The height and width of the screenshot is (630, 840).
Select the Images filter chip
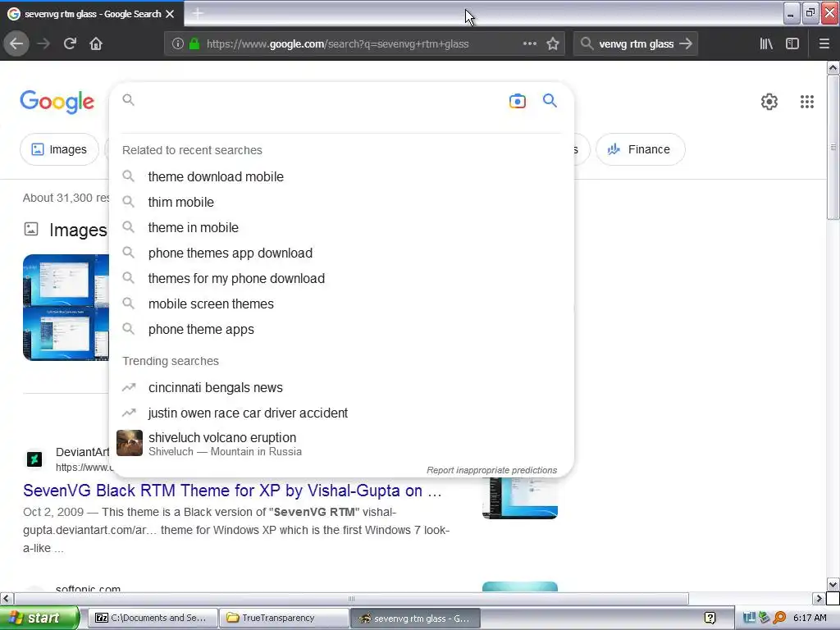coord(59,149)
